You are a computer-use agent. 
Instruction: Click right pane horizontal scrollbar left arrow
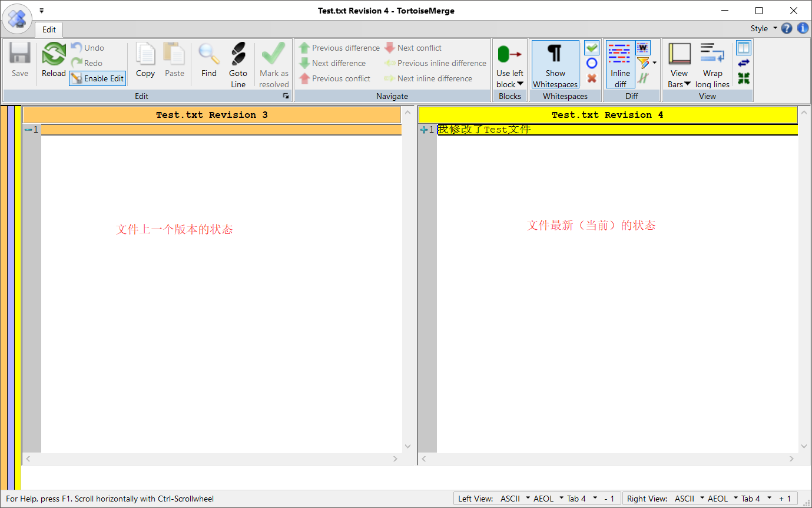(x=424, y=458)
